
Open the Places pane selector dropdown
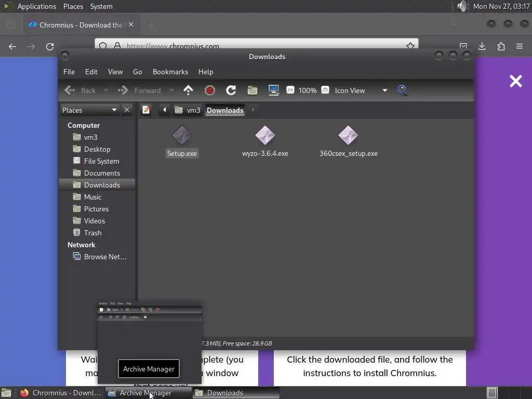(x=89, y=110)
